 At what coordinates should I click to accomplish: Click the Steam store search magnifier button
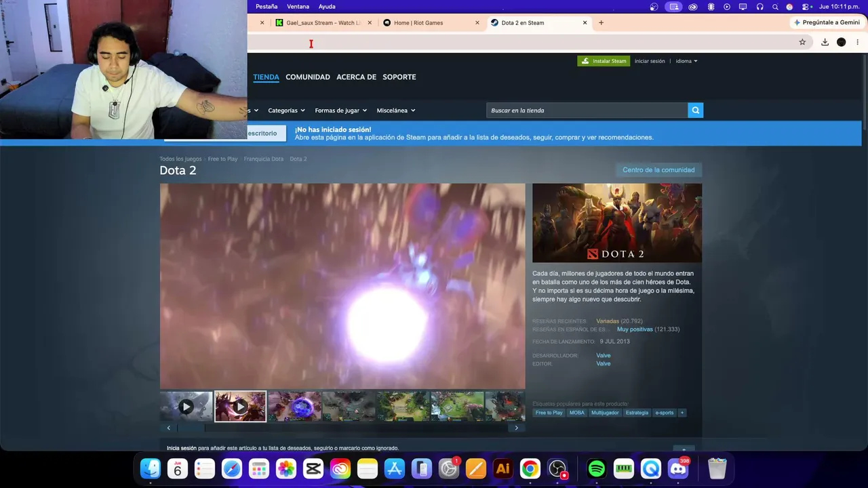[x=696, y=110]
